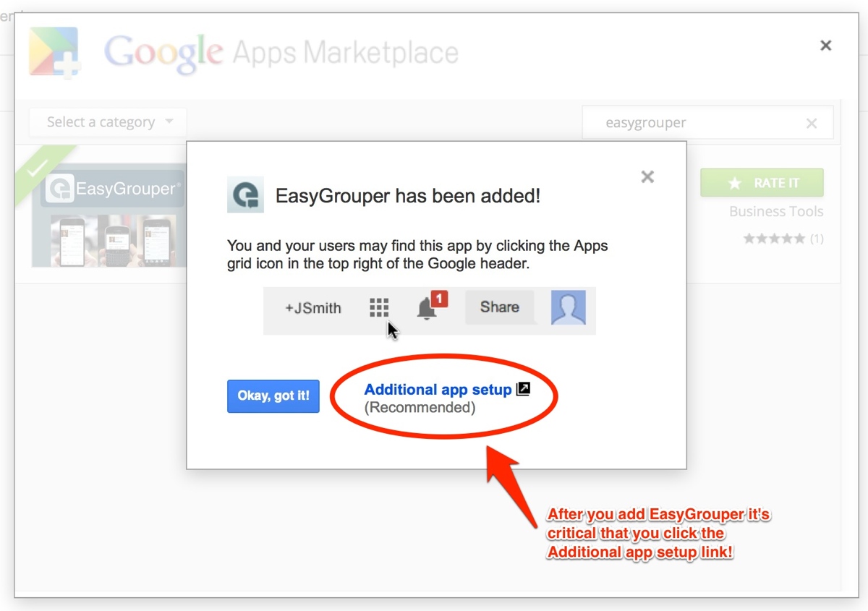
Task: Click the external link icon beside Additional app setup
Action: click(524, 389)
